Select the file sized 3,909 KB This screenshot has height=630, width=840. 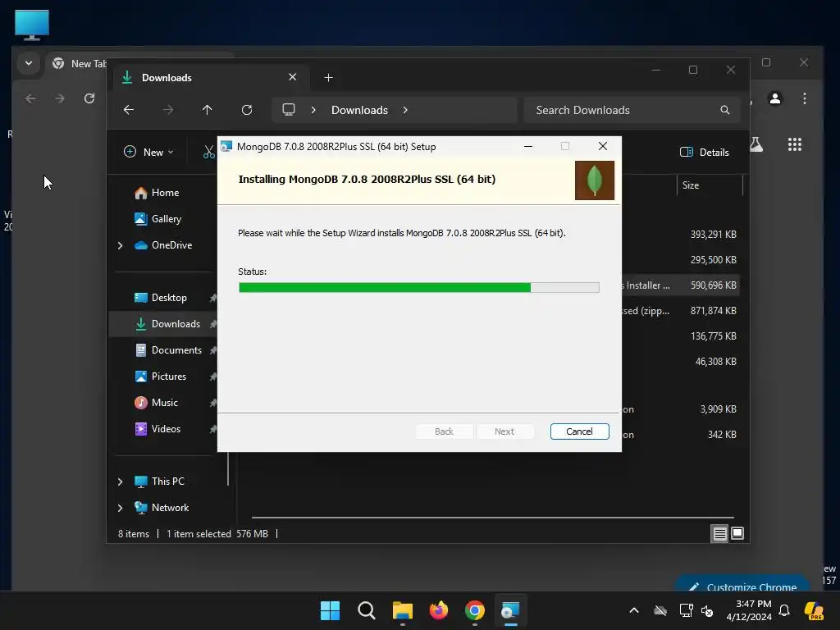[x=718, y=409]
